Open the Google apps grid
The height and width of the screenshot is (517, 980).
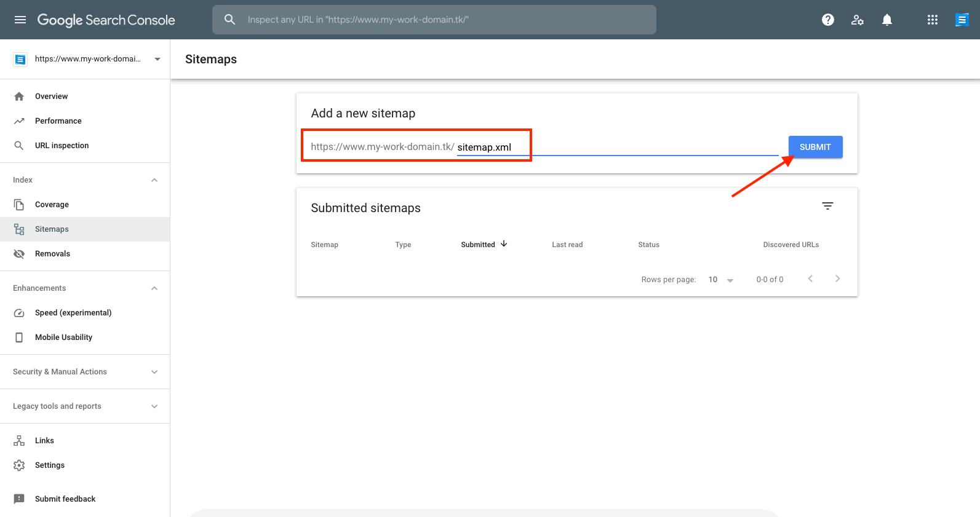933,20
